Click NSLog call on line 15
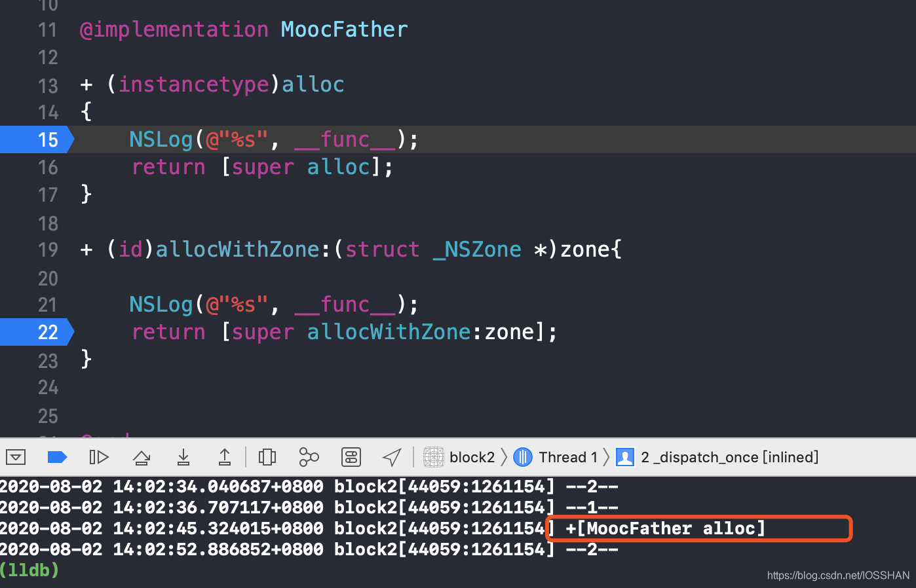Image resolution: width=916 pixels, height=588 pixels. point(161,139)
